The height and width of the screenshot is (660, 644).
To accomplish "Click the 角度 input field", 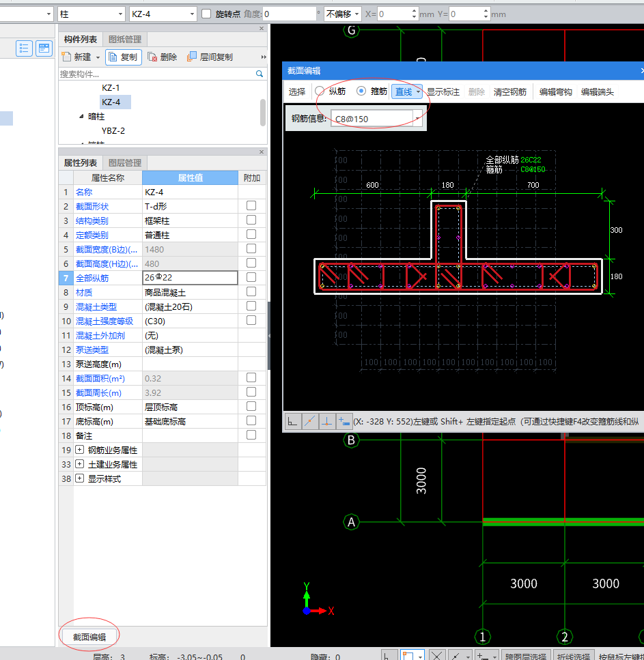I will 289,14.
